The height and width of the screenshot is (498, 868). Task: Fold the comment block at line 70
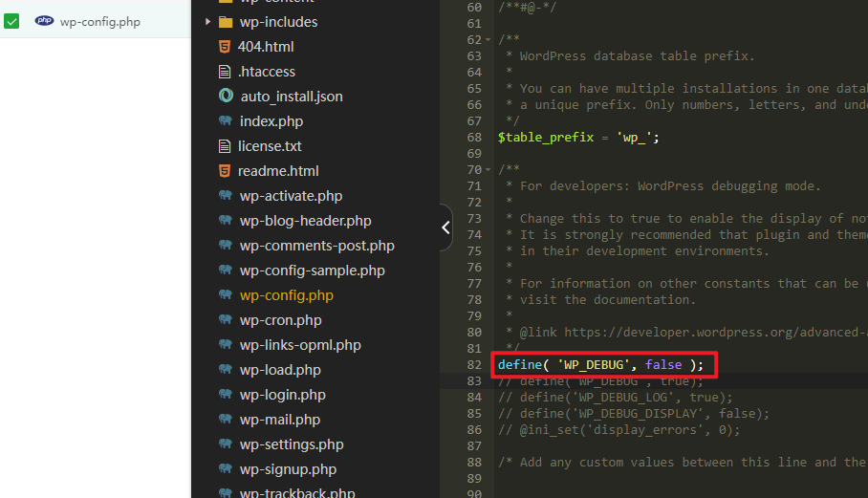point(488,170)
